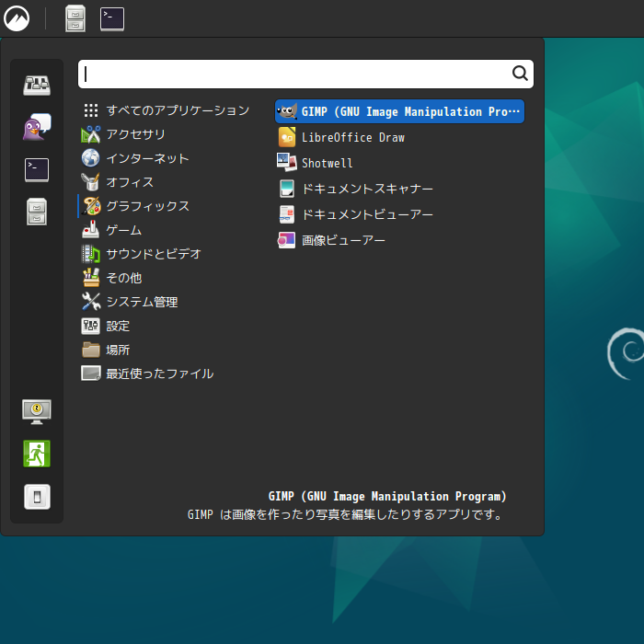Launch 画像ビューアー image viewer

point(342,240)
